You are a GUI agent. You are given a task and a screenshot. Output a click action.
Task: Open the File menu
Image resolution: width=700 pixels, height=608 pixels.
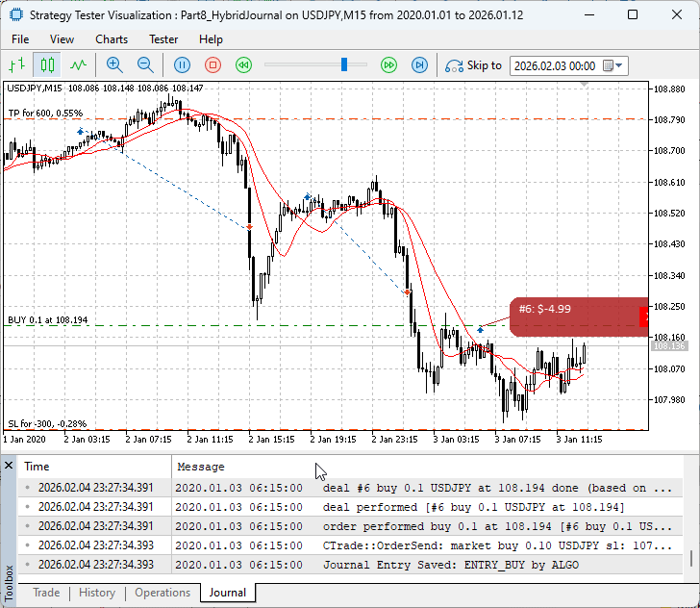tap(20, 39)
